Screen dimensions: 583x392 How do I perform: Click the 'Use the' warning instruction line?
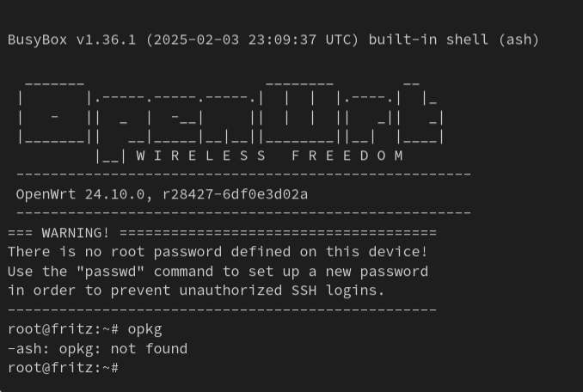pyautogui.click(x=218, y=272)
